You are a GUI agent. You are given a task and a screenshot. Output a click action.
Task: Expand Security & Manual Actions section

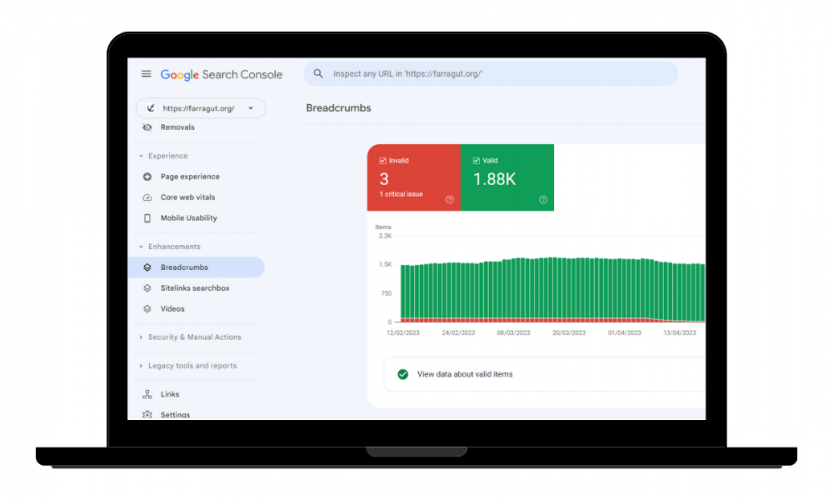[x=190, y=337]
